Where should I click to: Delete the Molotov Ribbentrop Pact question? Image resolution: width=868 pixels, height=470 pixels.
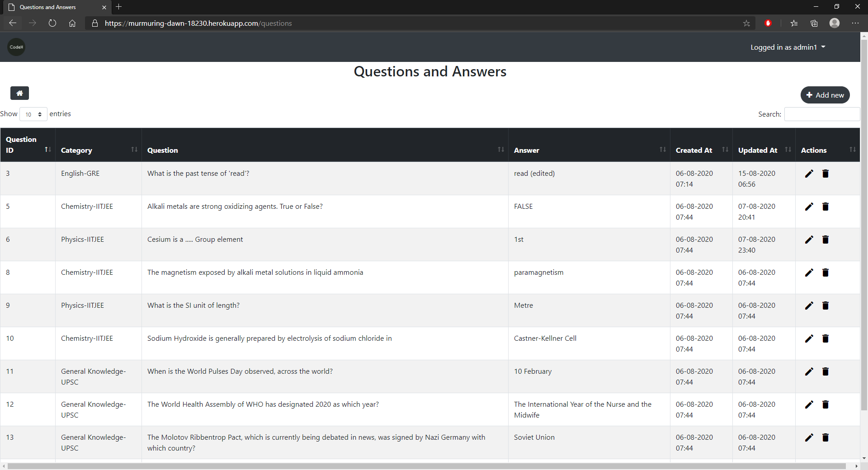825,437
